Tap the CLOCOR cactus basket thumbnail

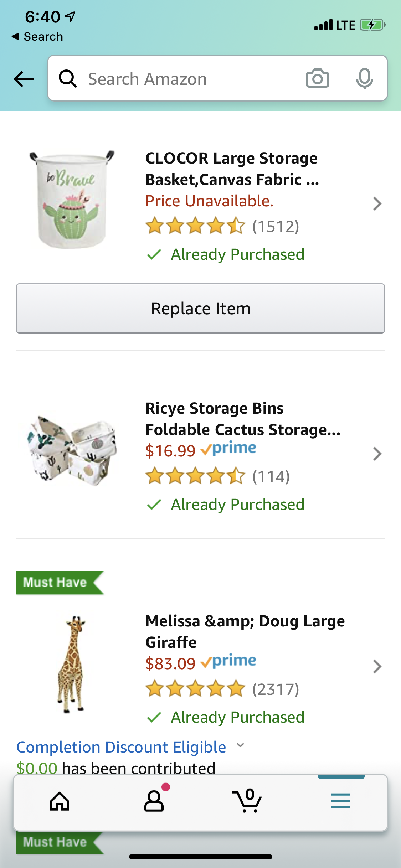tap(72, 200)
